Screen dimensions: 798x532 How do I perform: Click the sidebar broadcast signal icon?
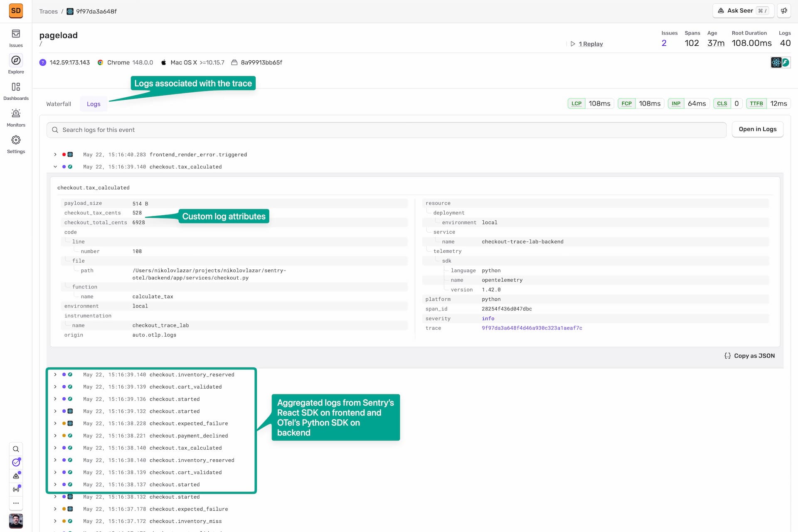(x=16, y=489)
